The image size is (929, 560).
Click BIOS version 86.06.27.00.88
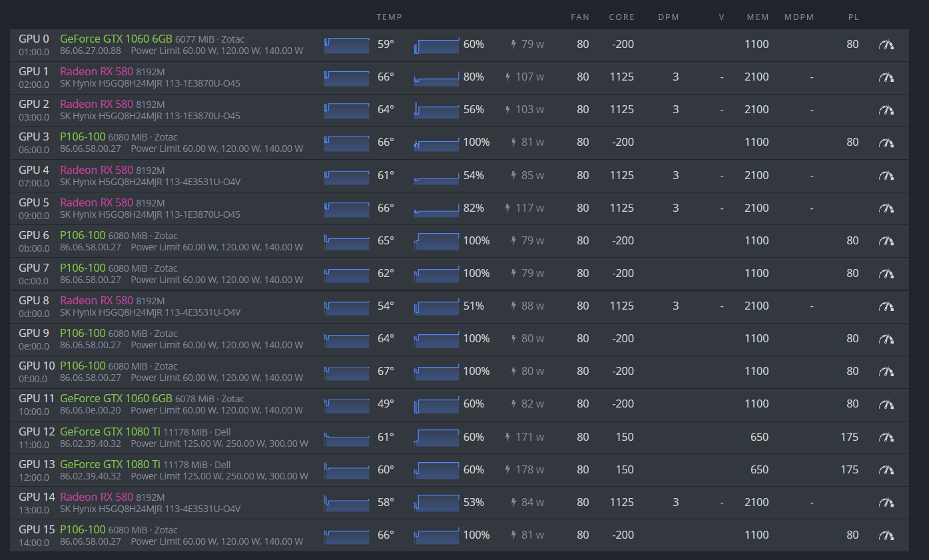(91, 51)
